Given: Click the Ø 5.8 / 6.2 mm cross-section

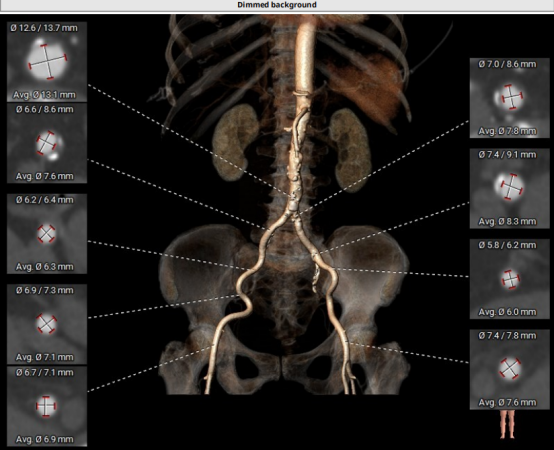Looking at the screenshot, I should [509, 279].
